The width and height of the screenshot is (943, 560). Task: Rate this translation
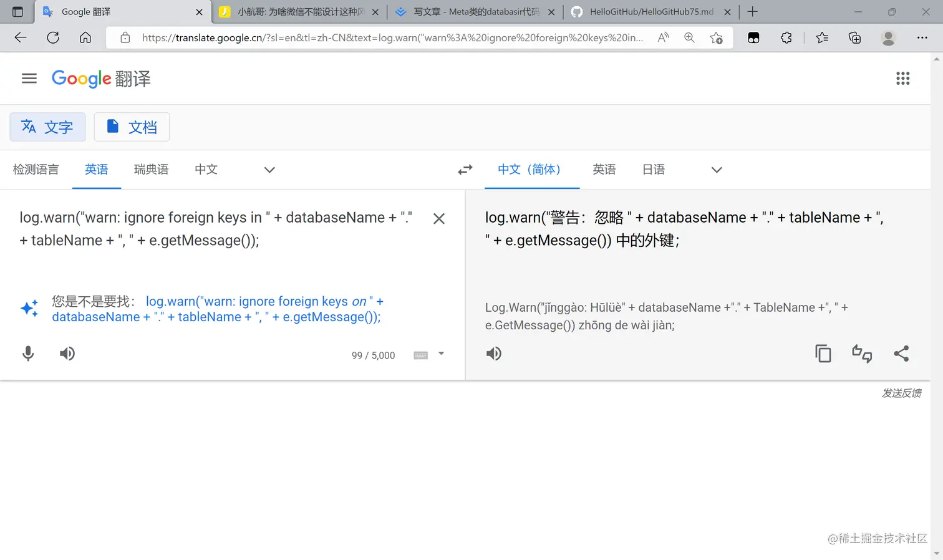(x=862, y=354)
